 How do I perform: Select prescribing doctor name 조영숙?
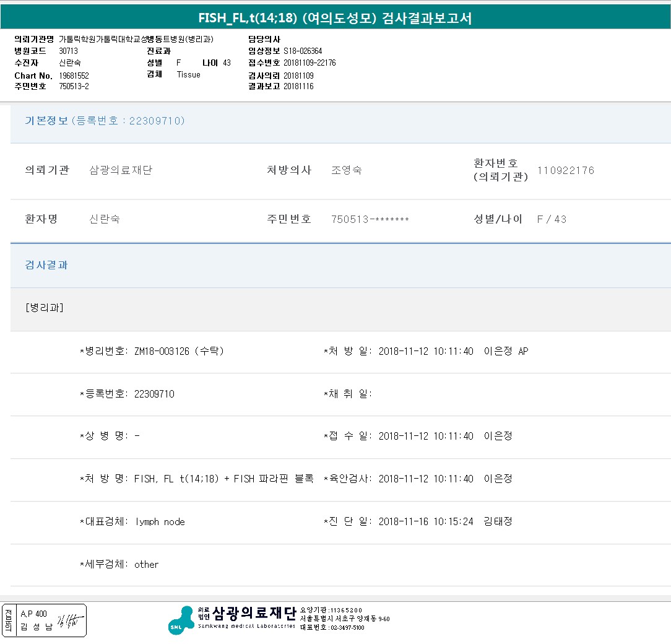[x=347, y=170]
